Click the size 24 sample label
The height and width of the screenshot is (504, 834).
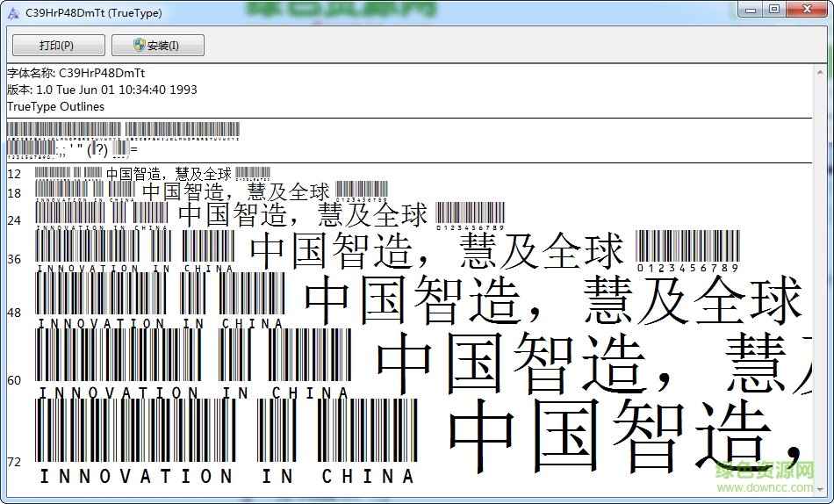click(x=14, y=220)
